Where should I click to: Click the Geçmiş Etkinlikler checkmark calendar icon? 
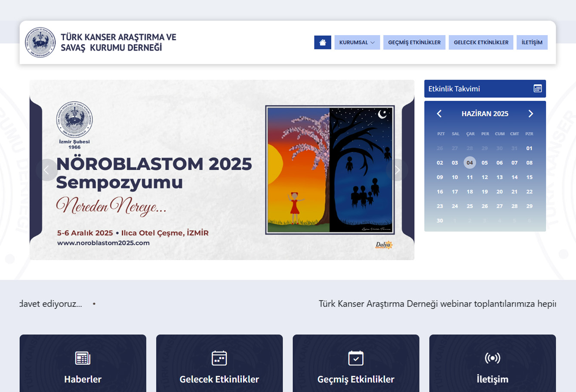356,358
